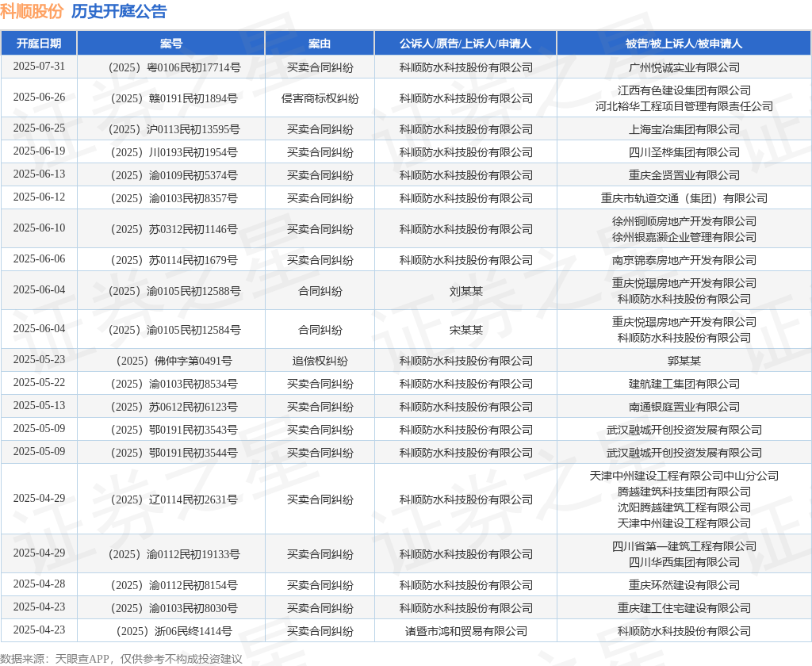The image size is (812, 666).
Task: Click defendant 腾越建筑科技集团有限公司
Action: pyautogui.click(x=684, y=492)
